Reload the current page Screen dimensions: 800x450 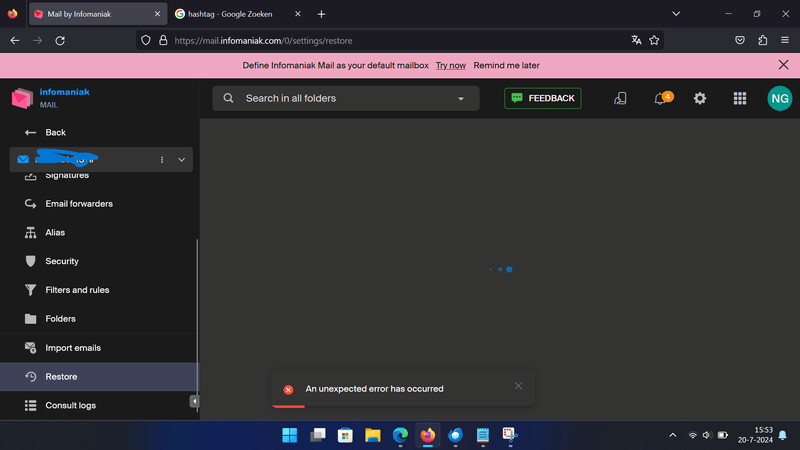tap(60, 40)
